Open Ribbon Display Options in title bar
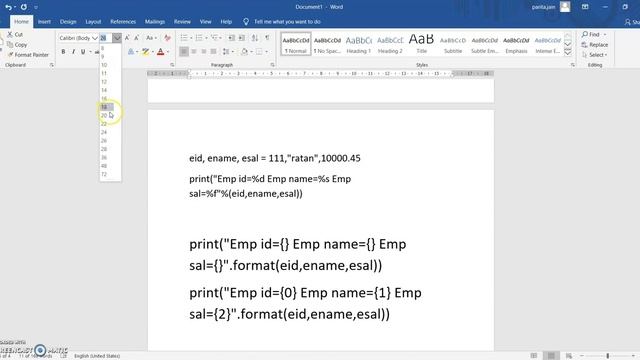This screenshot has width=640, height=360. (585, 7)
